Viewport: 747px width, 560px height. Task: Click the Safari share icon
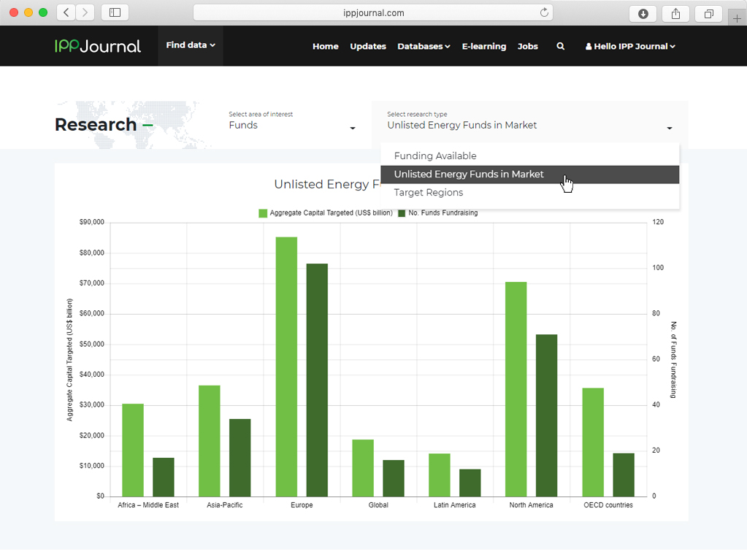point(675,13)
